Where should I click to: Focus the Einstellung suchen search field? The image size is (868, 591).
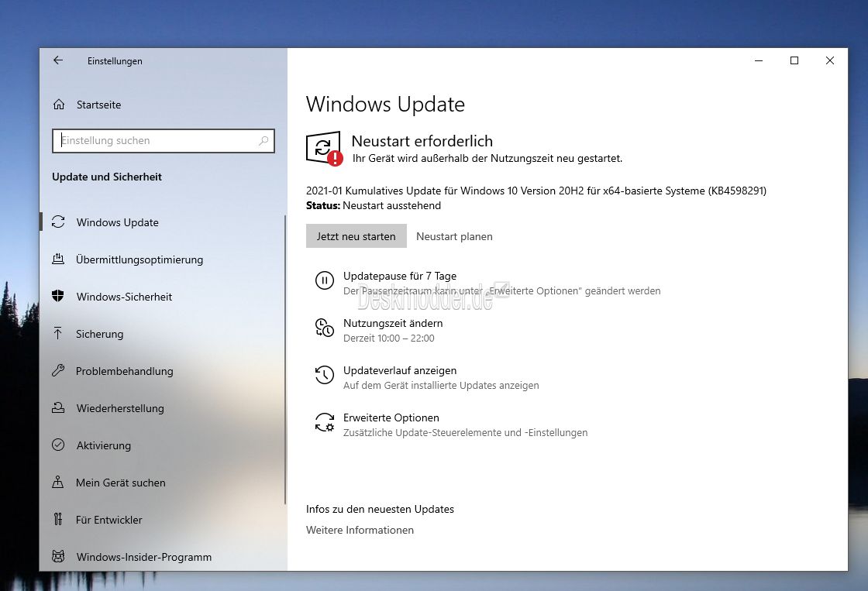coord(164,140)
